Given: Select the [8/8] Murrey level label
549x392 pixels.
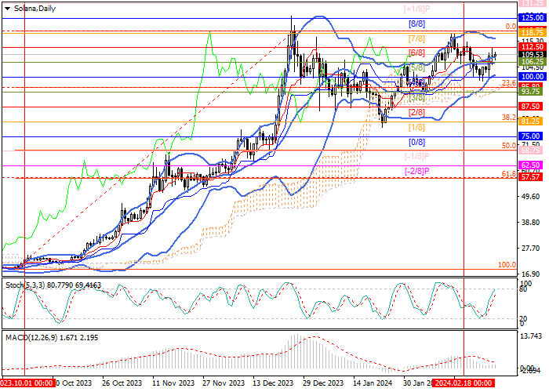Looking at the screenshot, I should (x=416, y=24).
